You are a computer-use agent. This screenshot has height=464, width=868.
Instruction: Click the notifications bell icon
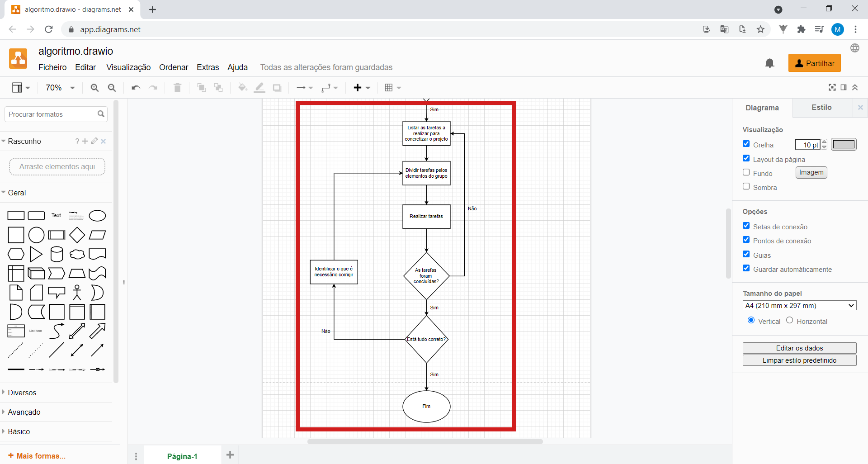(x=770, y=63)
